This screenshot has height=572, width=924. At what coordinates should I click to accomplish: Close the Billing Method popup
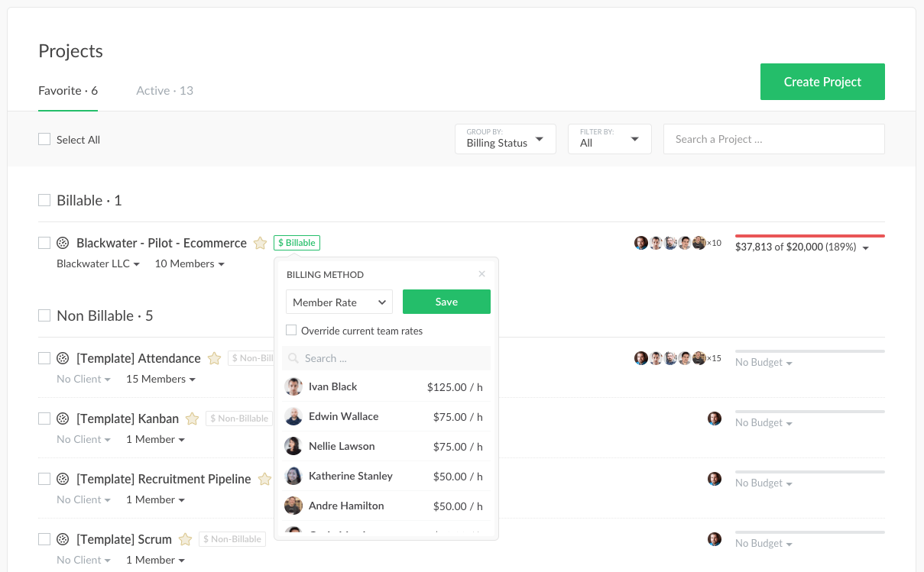tap(481, 274)
